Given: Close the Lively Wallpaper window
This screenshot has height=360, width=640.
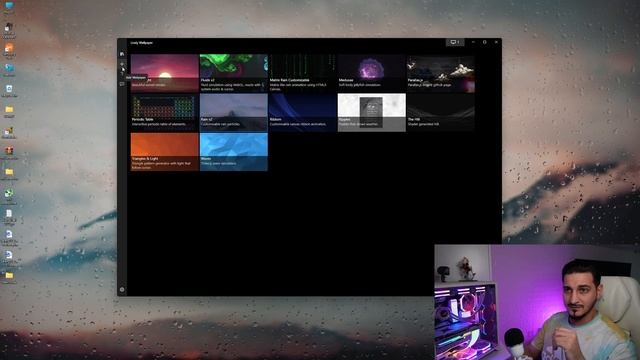Looking at the screenshot, I should (496, 42).
